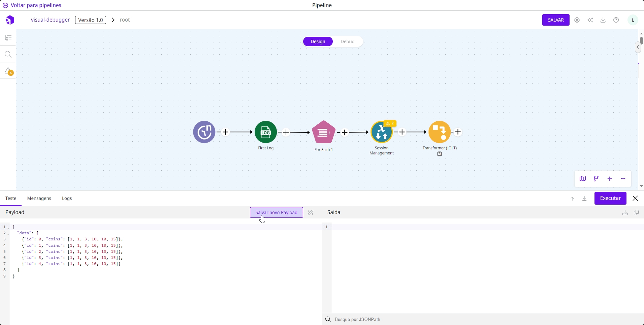The image size is (644, 325).
Task: Switch to Design mode
Action: pos(318,42)
